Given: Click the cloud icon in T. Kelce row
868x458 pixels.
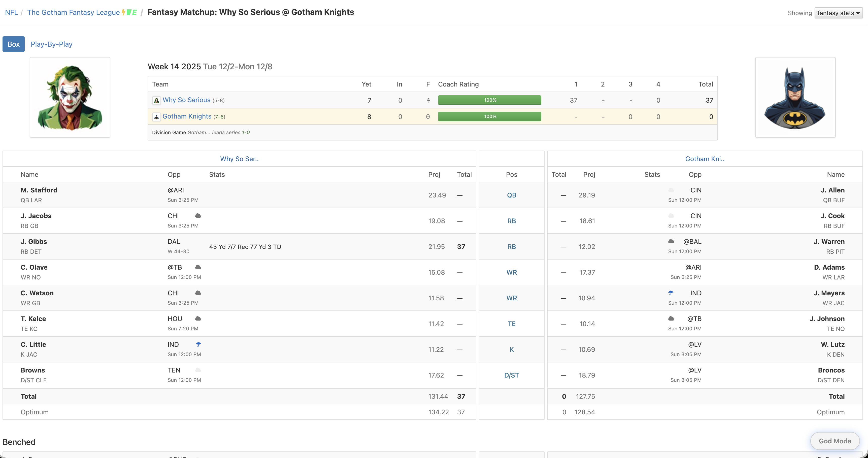Looking at the screenshot, I should (x=198, y=318).
